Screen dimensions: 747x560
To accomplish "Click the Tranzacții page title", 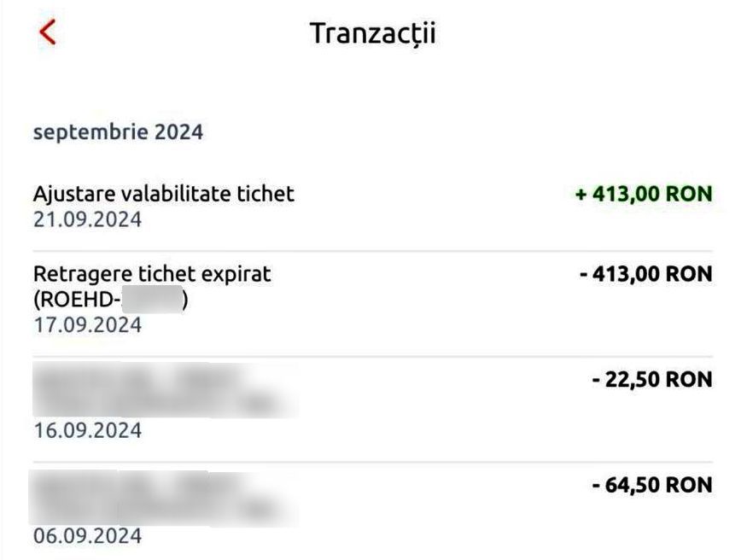I will tap(372, 33).
